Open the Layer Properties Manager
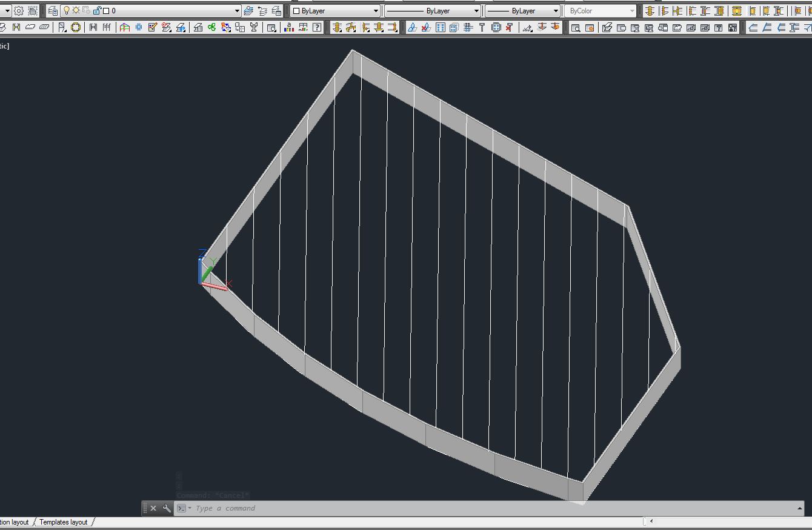This screenshot has height=530, width=812. pos(53,10)
